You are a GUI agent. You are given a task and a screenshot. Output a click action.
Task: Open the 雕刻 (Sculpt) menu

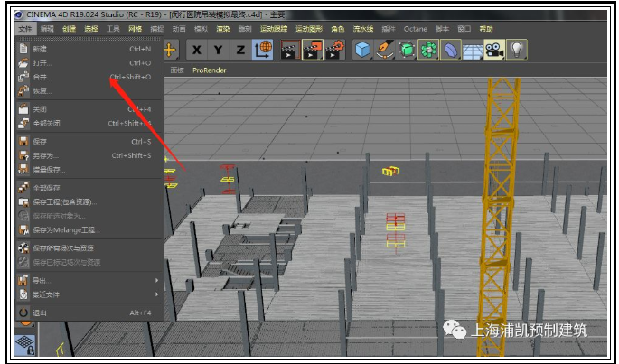[245, 29]
